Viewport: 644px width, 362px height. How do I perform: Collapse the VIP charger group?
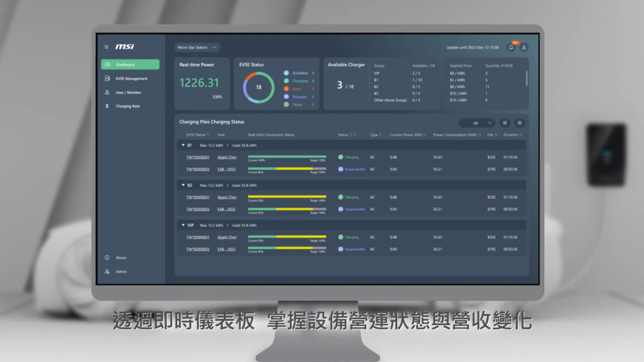(x=183, y=225)
